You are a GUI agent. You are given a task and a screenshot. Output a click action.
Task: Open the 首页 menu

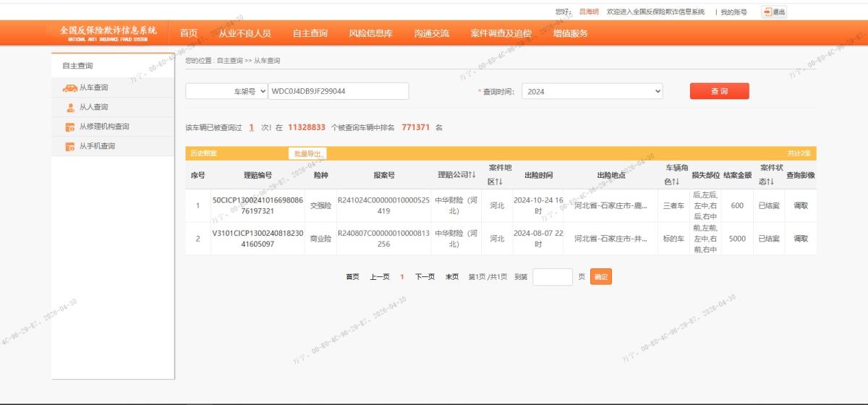pyautogui.click(x=189, y=33)
